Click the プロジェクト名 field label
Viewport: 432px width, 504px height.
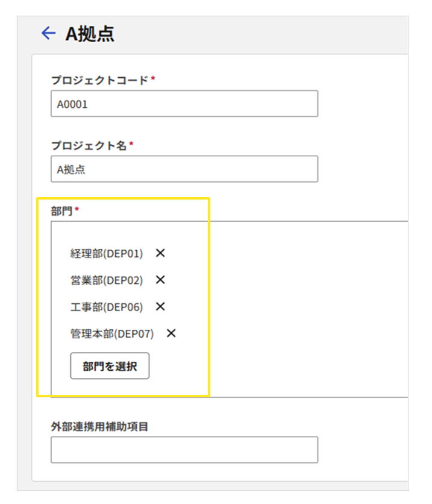tap(89, 145)
